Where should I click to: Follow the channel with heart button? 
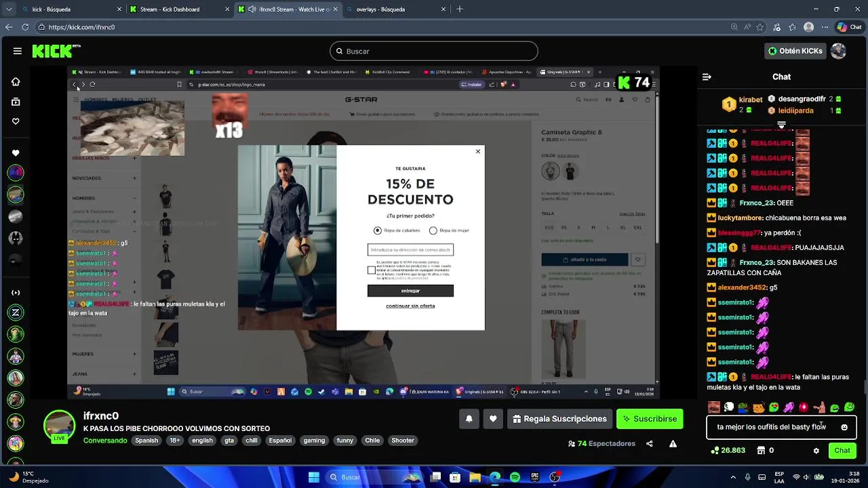click(493, 419)
